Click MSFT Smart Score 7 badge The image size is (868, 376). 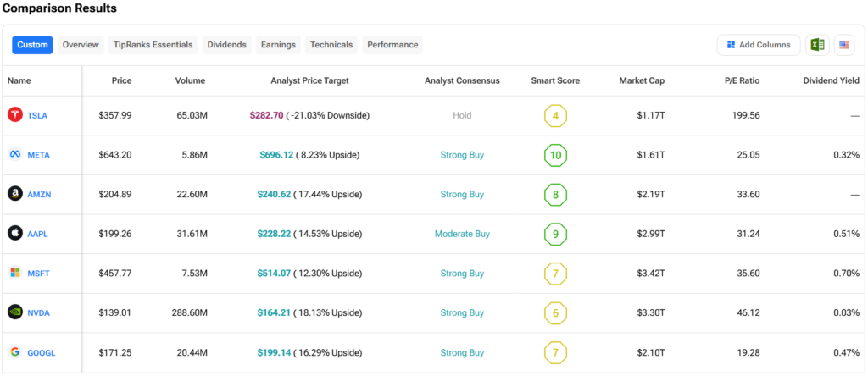pyautogui.click(x=555, y=274)
